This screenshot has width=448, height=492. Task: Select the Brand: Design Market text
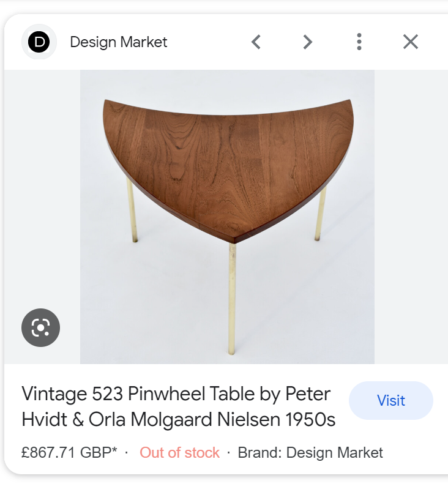click(310, 453)
